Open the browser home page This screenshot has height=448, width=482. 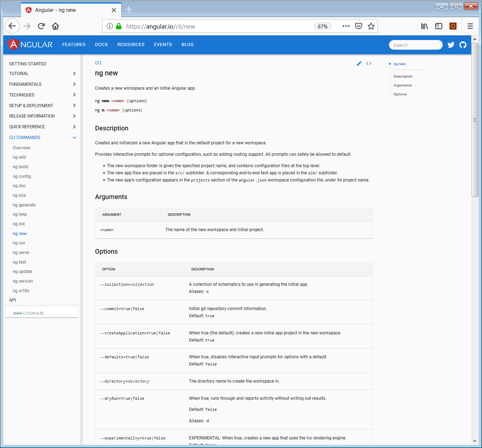point(55,26)
